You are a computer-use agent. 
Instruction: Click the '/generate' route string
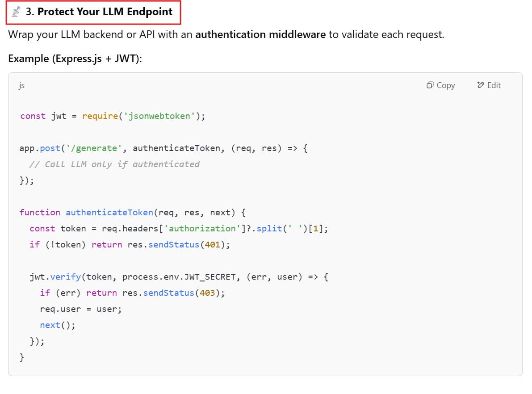pyautogui.click(x=94, y=148)
